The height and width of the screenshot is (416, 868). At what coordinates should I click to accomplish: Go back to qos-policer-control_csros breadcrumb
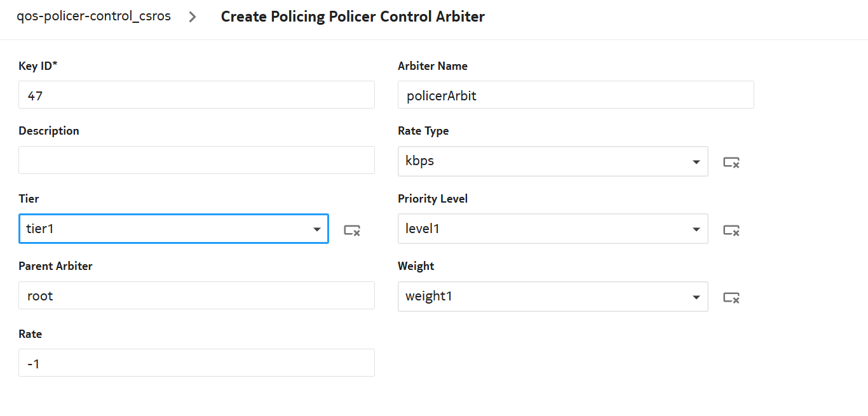(93, 17)
